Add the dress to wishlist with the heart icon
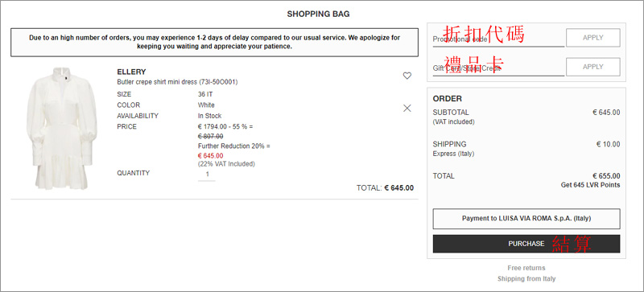This screenshot has height=292, width=644. pos(407,76)
